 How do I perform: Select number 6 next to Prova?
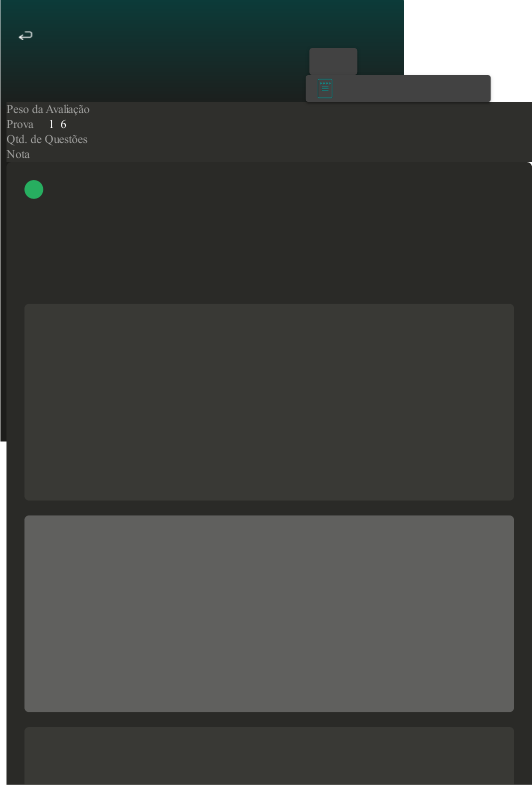(63, 124)
